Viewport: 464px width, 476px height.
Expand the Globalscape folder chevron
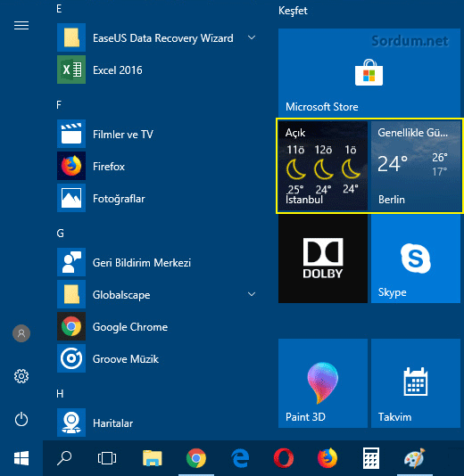point(252,294)
